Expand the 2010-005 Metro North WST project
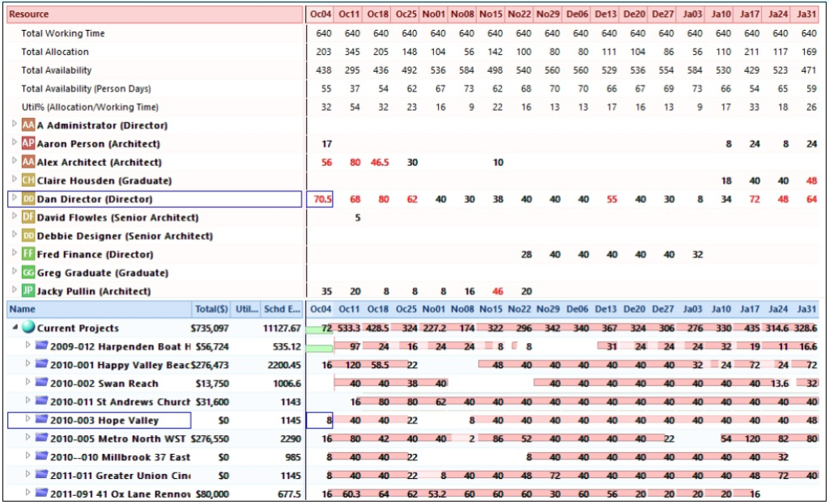The width and height of the screenshot is (829, 504). pyautogui.click(x=28, y=438)
